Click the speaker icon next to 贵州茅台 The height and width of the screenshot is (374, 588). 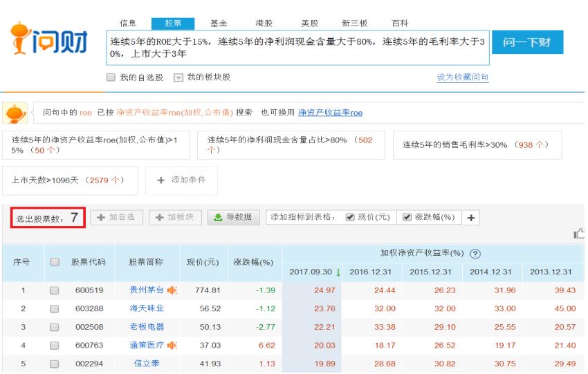pyautogui.click(x=172, y=290)
